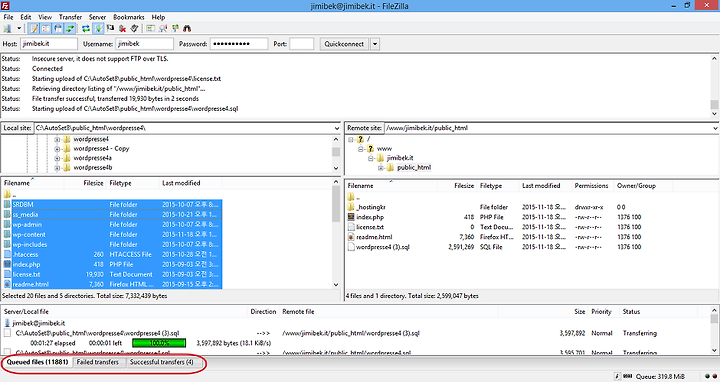Image resolution: width=720 pixels, height=382 pixels.
Task: Open the directory listing filters icon
Action: tap(150, 28)
